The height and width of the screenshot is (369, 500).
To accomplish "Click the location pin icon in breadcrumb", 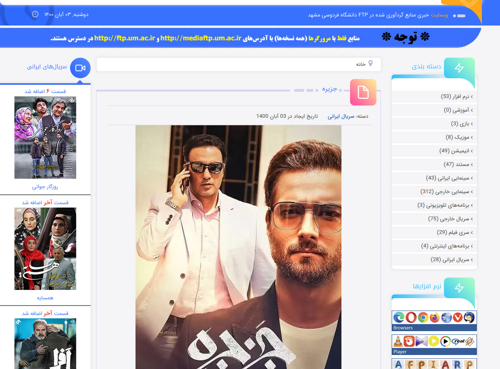I will 370,63.
